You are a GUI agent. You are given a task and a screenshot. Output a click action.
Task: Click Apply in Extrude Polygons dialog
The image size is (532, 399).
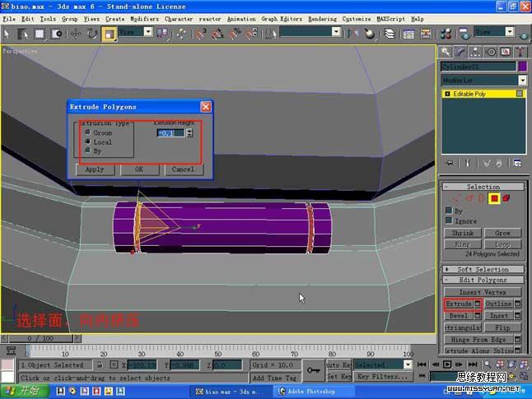(x=95, y=169)
